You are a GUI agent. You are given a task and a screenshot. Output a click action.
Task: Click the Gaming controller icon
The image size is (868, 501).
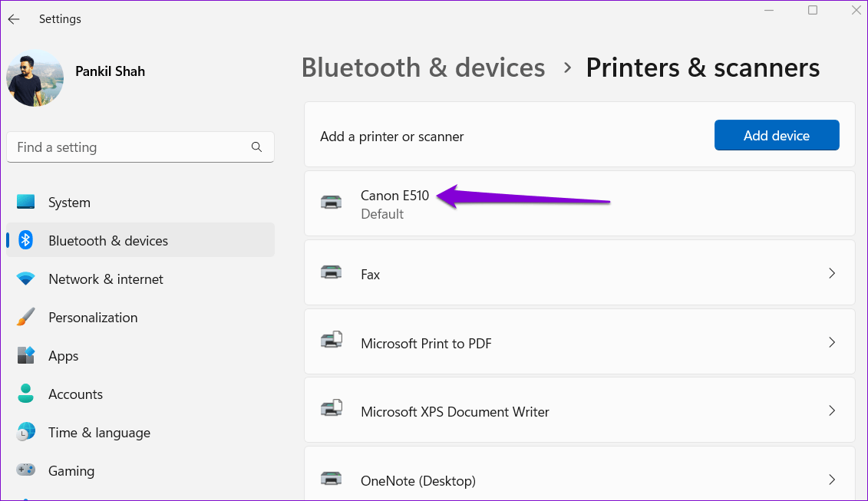25,470
